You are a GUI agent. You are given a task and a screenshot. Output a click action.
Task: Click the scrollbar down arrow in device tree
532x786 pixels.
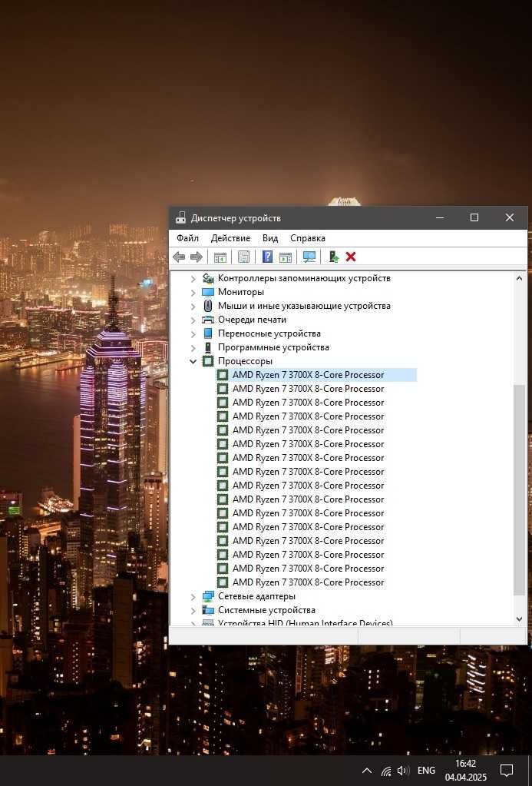point(519,619)
